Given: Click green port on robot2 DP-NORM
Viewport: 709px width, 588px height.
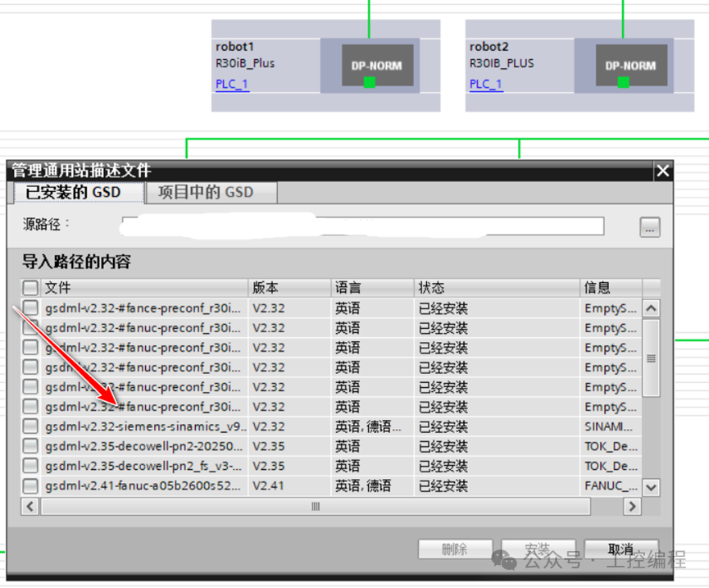Looking at the screenshot, I should pos(624,82).
